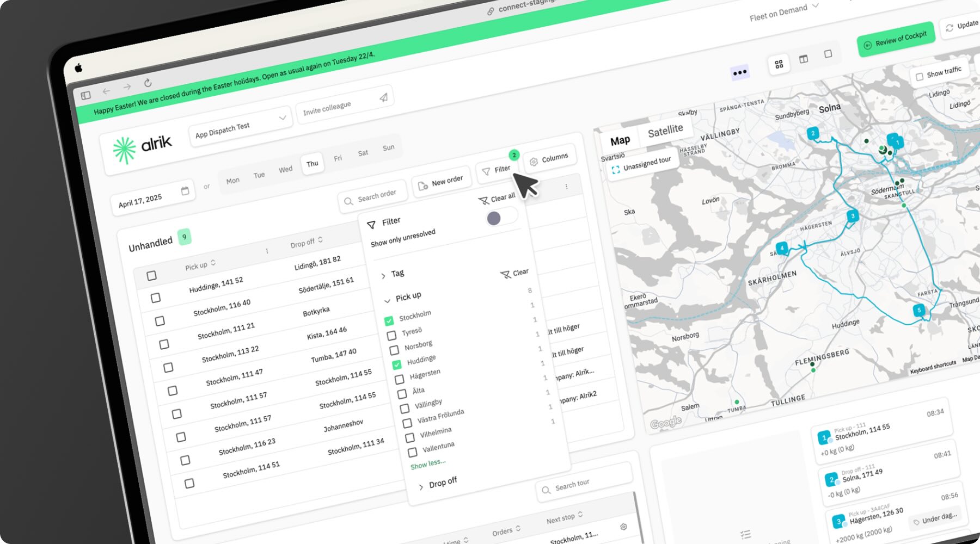Click the Invite colleague input
Viewport: 980px width, 544px height.
pos(345,105)
